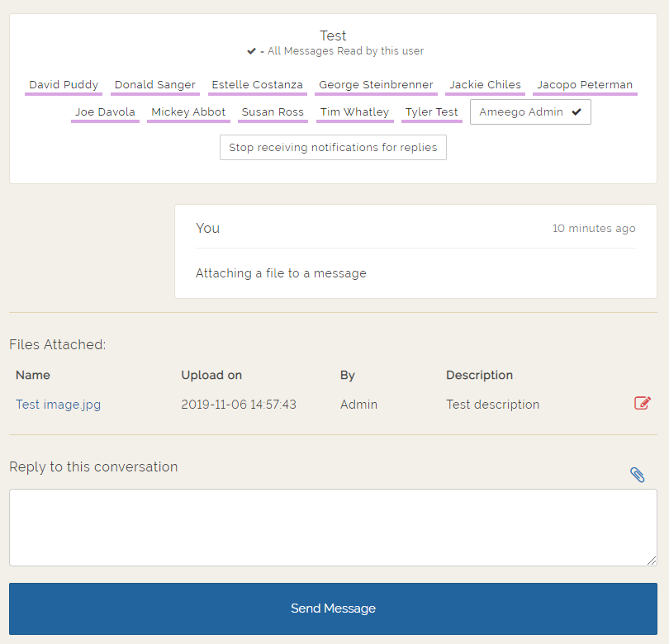Click the checkmark beside Ameego Admin

point(576,112)
